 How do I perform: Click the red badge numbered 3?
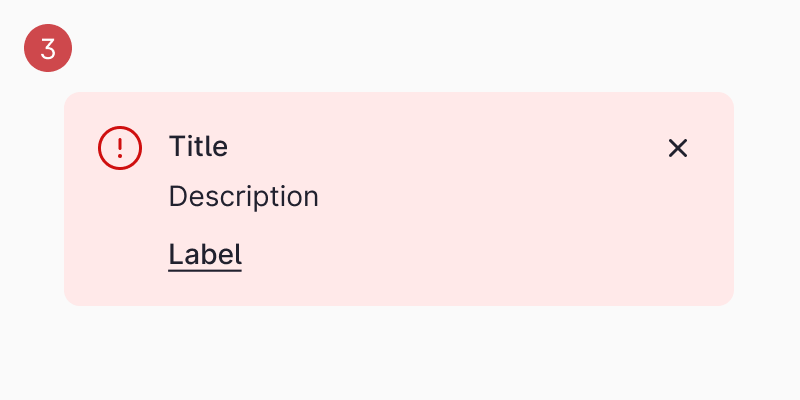pos(48,48)
